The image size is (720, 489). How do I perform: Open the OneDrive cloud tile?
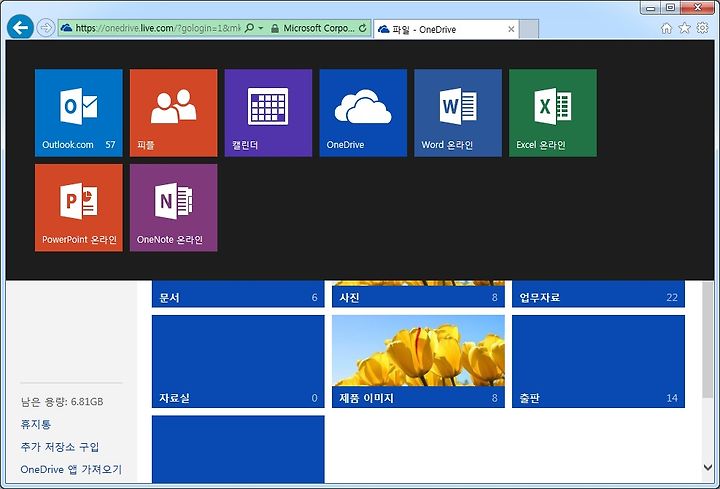click(363, 113)
